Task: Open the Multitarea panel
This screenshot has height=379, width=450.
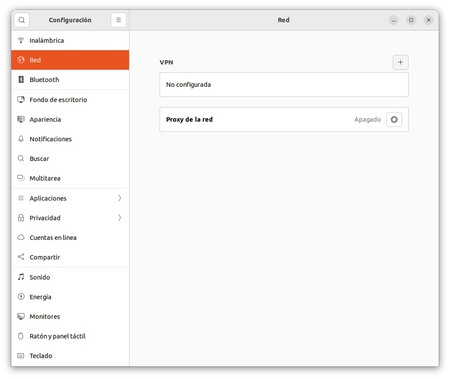Action: pyautogui.click(x=70, y=178)
